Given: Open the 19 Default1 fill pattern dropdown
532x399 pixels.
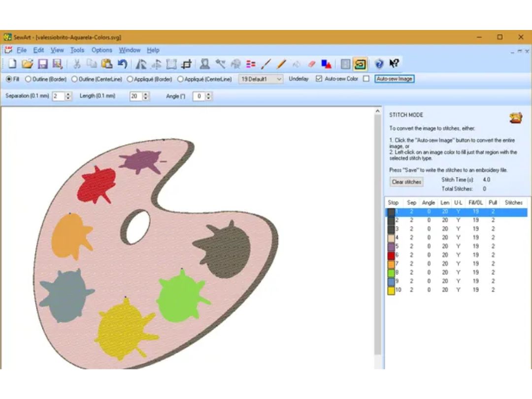Looking at the screenshot, I should 261,79.
